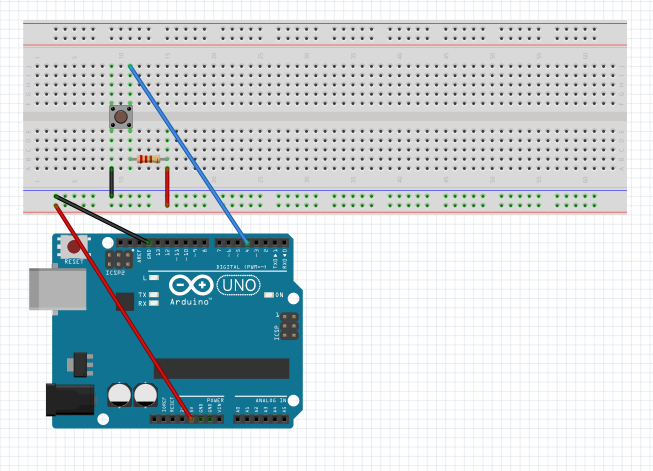Viewport: 653px width, 471px height.
Task: Click the silver USB port on the Arduino
Action: [x=58, y=289]
